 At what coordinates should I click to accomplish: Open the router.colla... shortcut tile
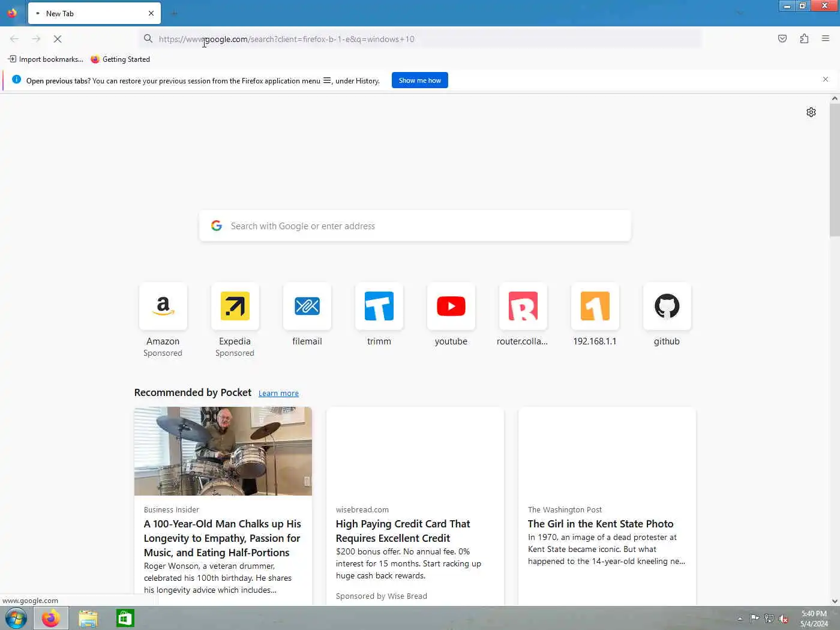point(523,307)
